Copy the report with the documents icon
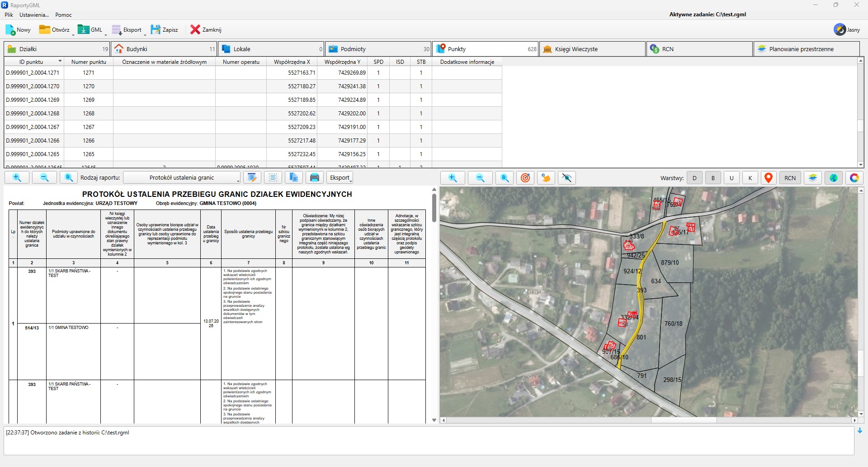This screenshot has width=868, height=467. [294, 178]
